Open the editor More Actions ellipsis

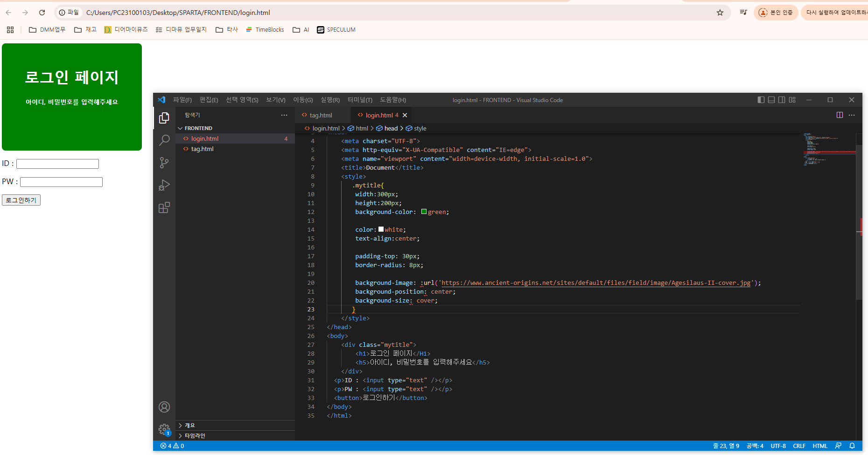(852, 115)
